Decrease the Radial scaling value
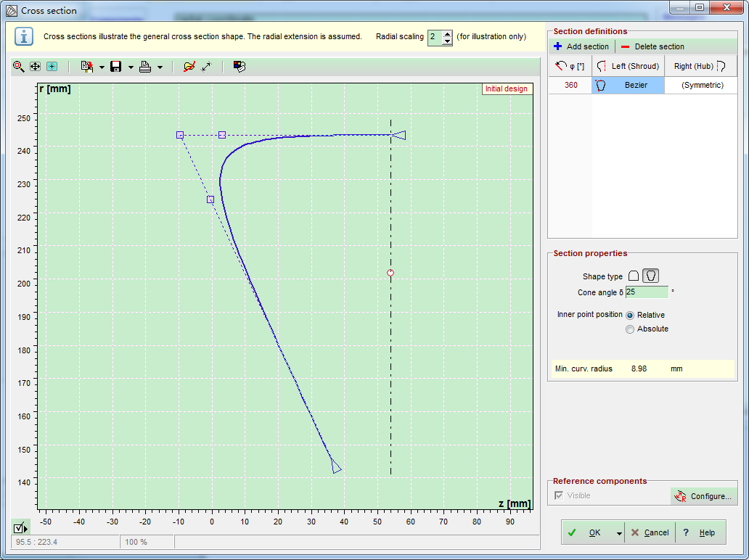Image resolution: width=749 pixels, height=560 pixels. [x=447, y=41]
